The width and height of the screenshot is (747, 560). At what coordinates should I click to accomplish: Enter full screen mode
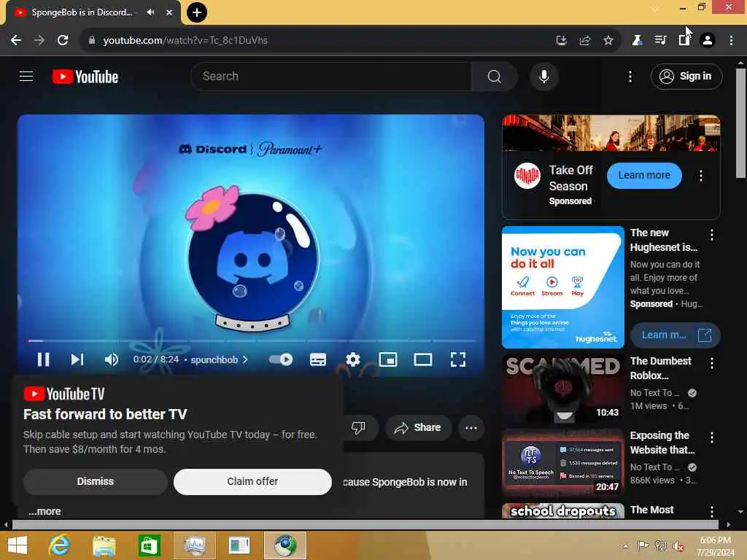[x=458, y=359]
